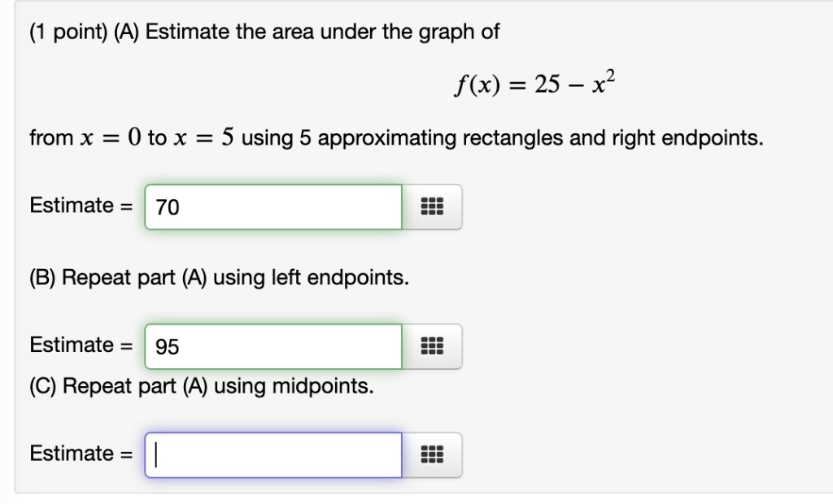
Task: Click keypad icon beside the answer 95
Action: [x=432, y=345]
